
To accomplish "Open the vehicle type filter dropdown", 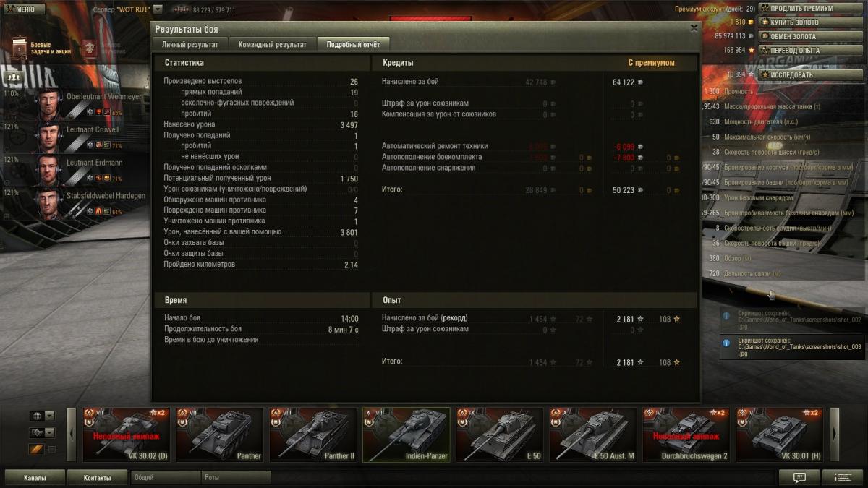I will (42, 432).
